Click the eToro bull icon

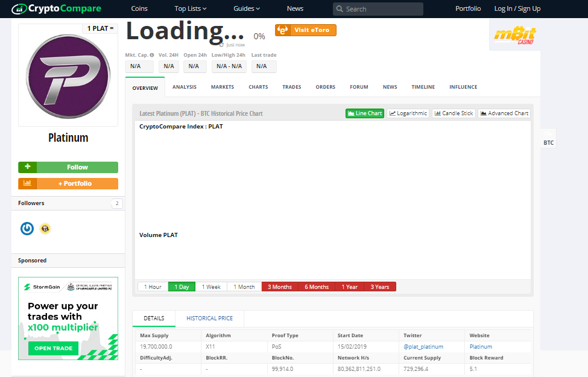(x=283, y=30)
